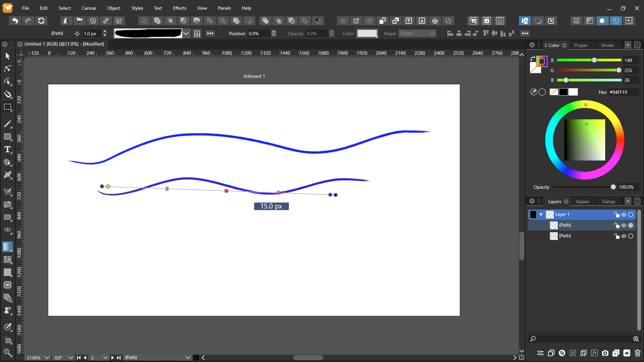
Task: Click the black color preset swatch
Action: (563, 92)
